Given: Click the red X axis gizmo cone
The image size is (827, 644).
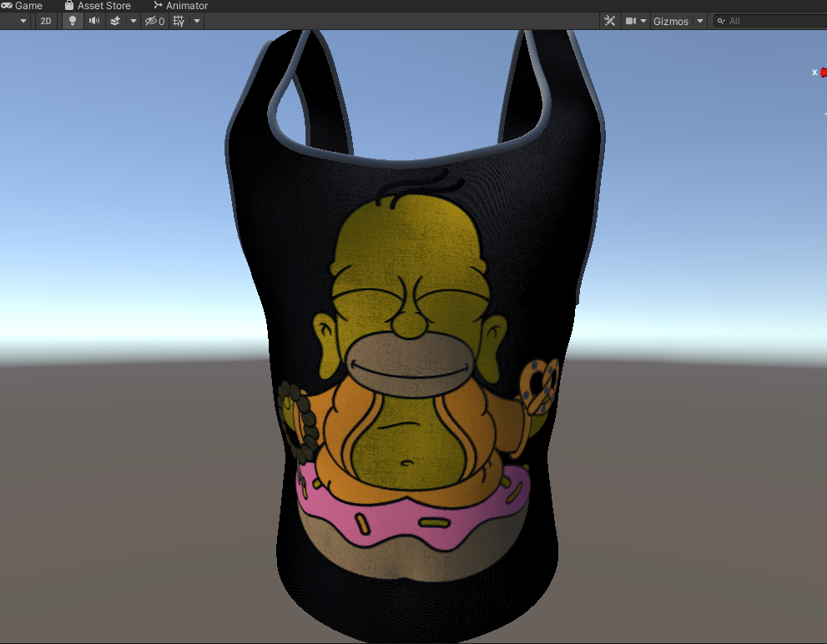Looking at the screenshot, I should point(824,73).
